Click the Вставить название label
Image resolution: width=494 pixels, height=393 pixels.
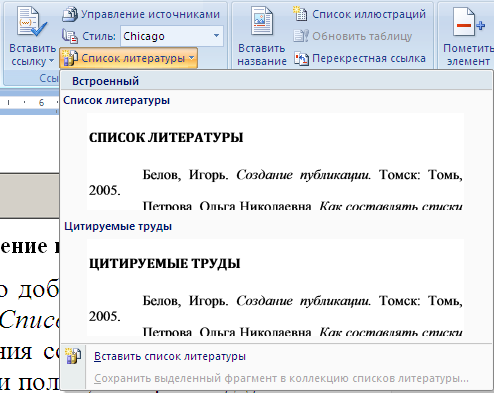(x=262, y=55)
